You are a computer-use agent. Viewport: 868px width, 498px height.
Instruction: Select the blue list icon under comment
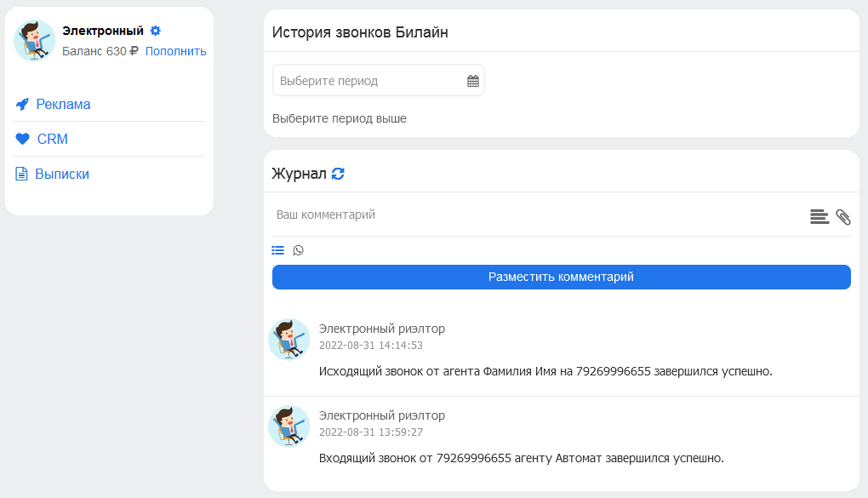(278, 250)
